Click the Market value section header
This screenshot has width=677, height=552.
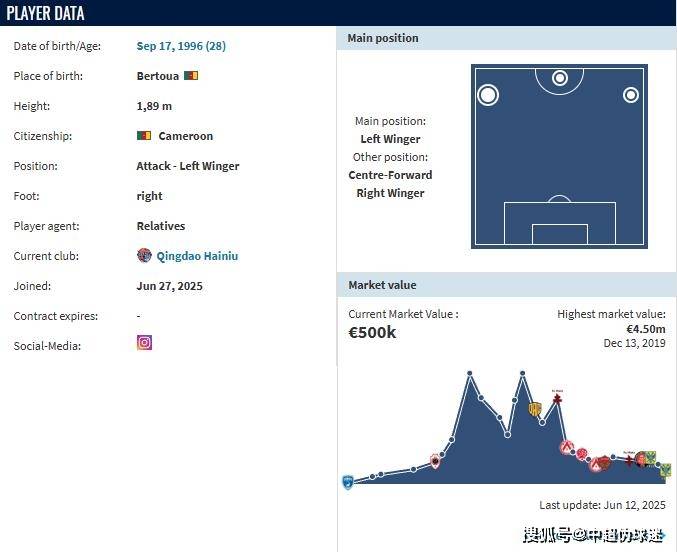click(382, 285)
